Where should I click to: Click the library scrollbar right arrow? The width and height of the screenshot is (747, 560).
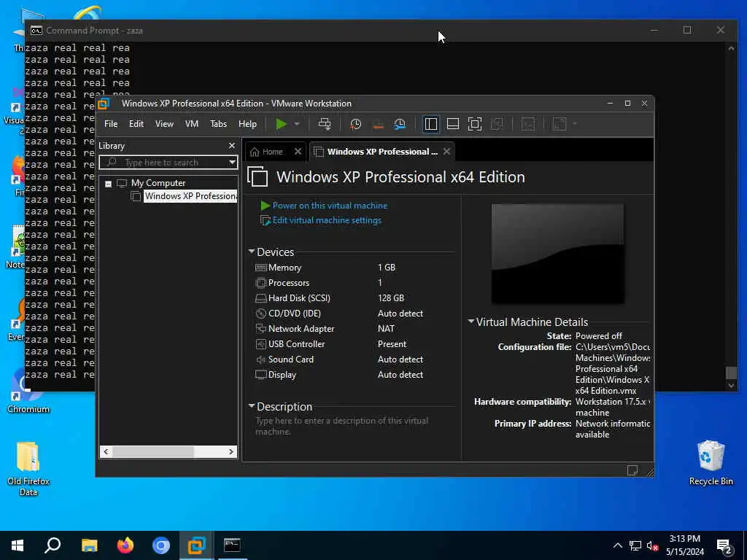(x=231, y=451)
